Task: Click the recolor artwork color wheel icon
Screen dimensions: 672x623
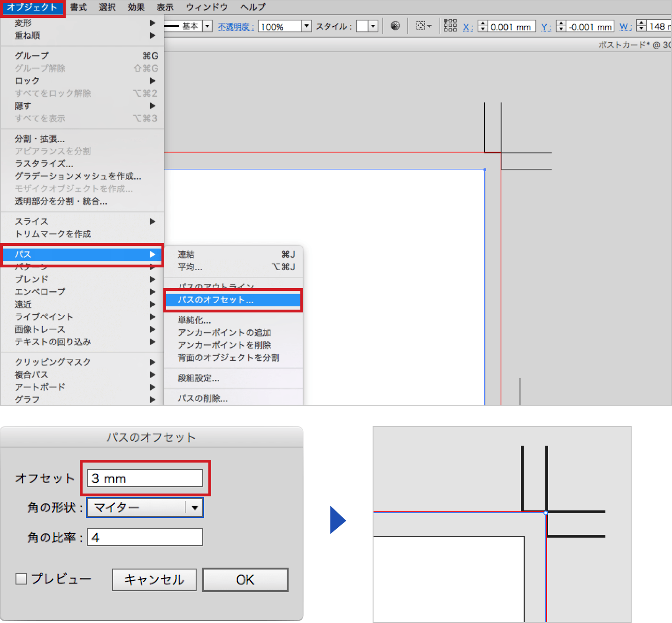Action: tap(395, 26)
